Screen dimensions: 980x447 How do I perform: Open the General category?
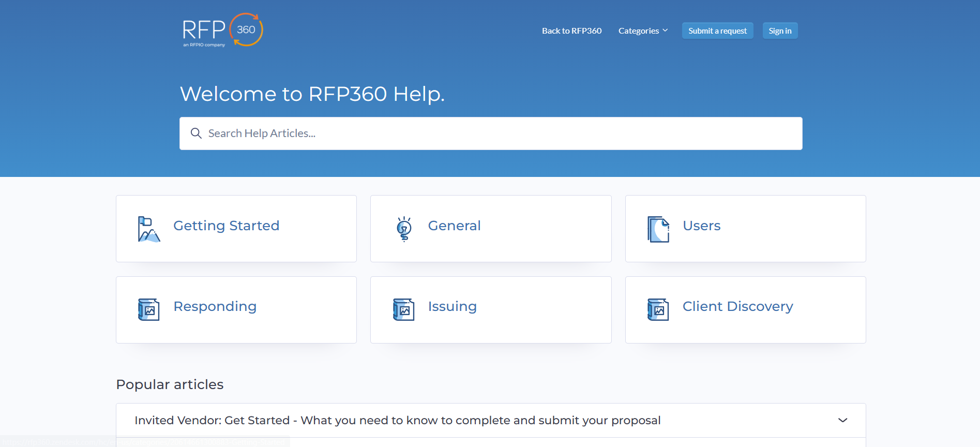click(491, 229)
